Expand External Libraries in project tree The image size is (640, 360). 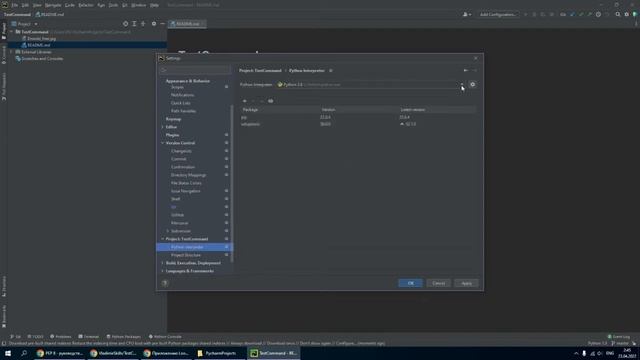11,52
